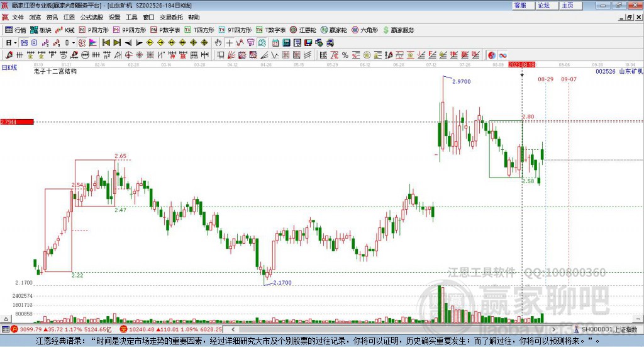This screenshot has width=644, height=347.
Task: Toggle the yin-yang red blue icon
Action: tap(492, 55)
